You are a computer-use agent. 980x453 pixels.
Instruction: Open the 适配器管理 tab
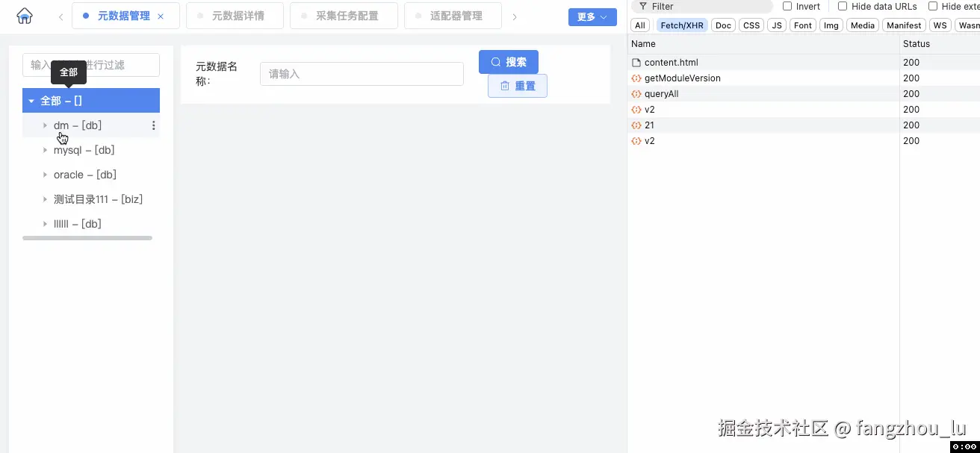(x=453, y=16)
